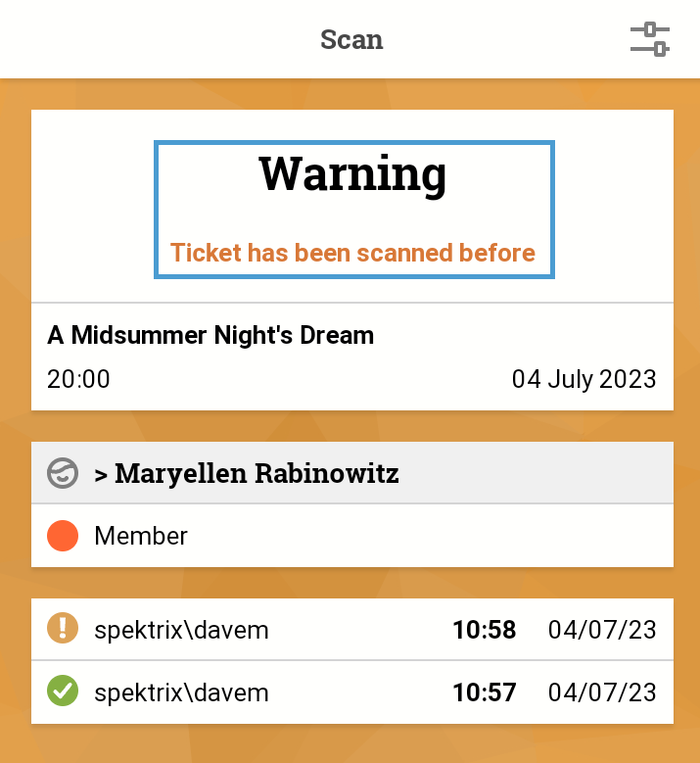Select the Warning heading
This screenshot has height=763, width=700.
coord(352,175)
